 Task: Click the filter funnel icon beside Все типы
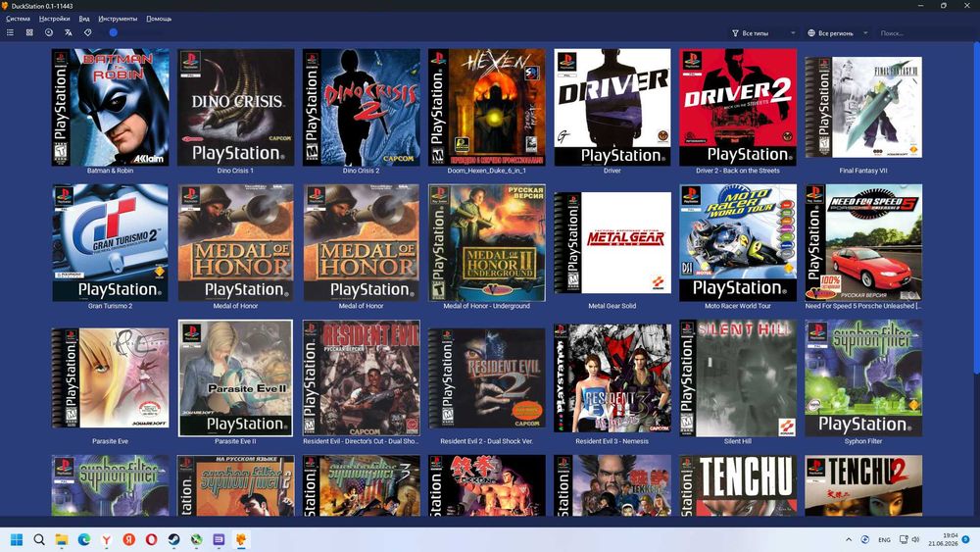735,33
